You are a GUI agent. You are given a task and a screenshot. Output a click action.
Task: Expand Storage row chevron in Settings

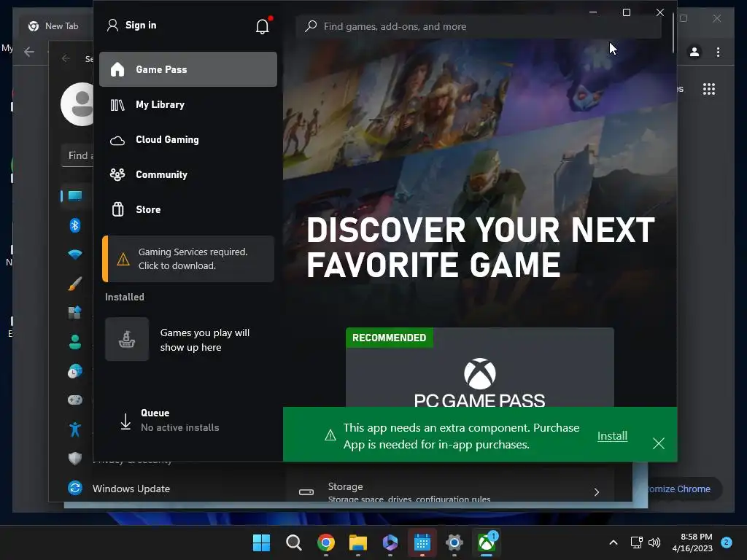click(597, 492)
